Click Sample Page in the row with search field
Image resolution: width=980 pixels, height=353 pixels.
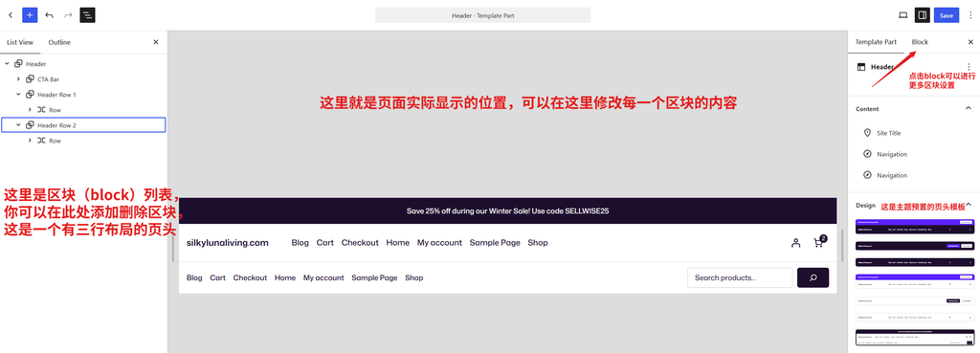(x=374, y=278)
